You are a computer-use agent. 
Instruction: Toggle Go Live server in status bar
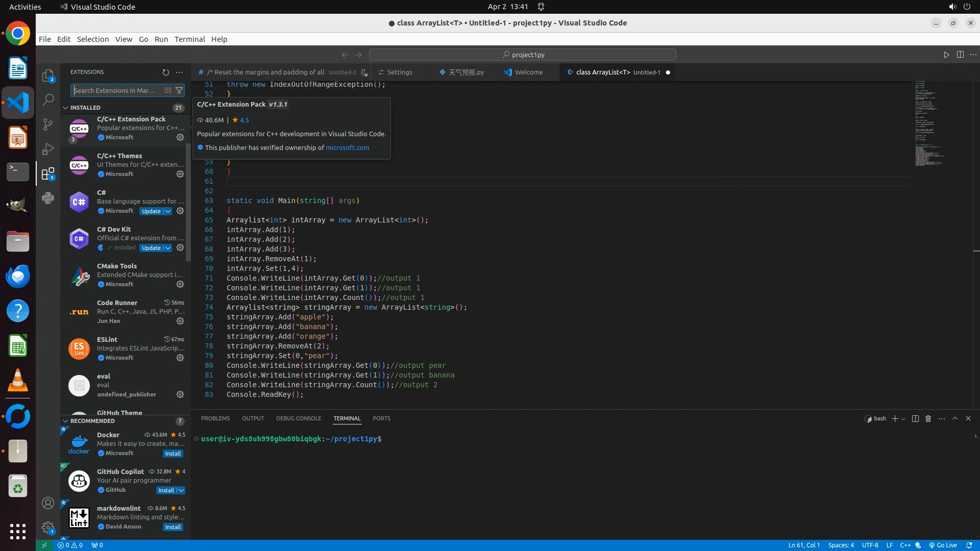pos(943,545)
